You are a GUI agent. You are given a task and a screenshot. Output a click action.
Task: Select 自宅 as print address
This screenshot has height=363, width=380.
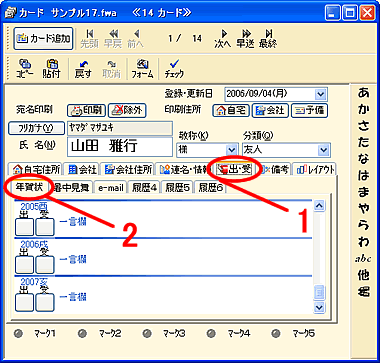[x=231, y=110]
